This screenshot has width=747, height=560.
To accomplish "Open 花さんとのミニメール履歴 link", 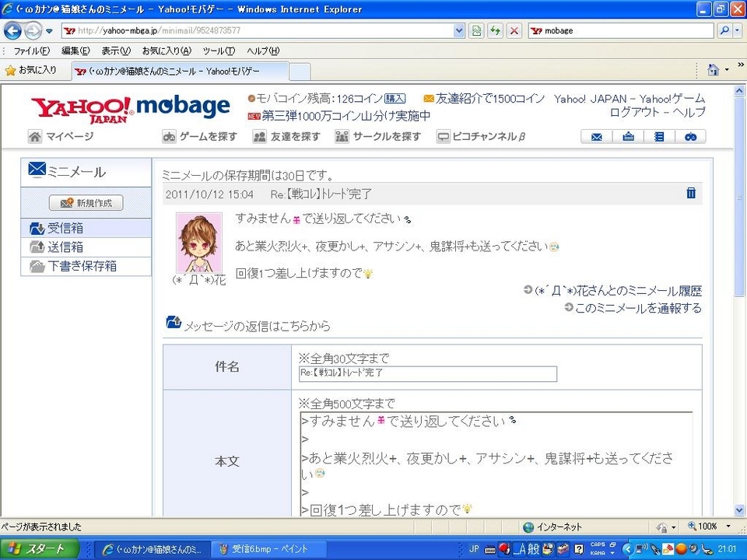I will 619,290.
